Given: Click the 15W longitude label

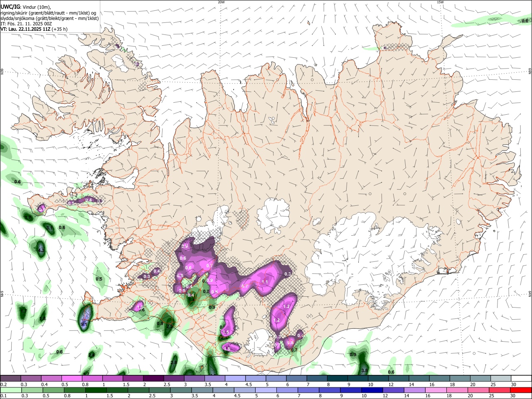Looking at the screenshot, I should coord(440,2).
